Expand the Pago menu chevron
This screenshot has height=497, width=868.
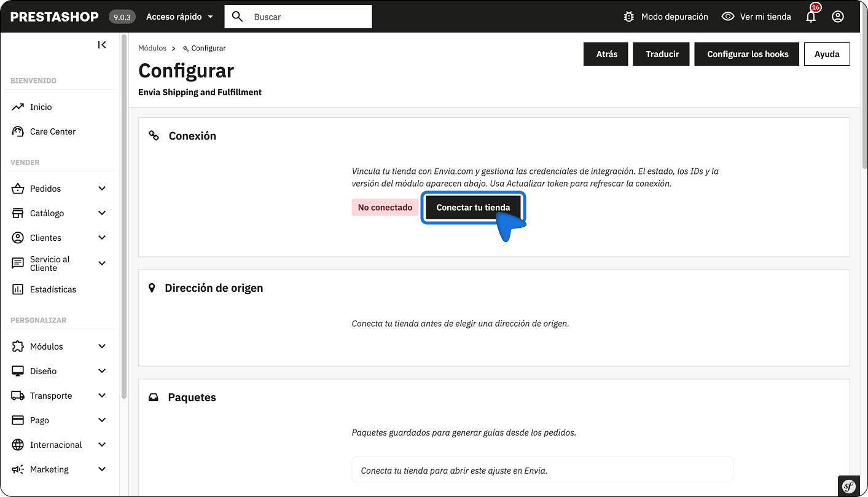pos(102,420)
